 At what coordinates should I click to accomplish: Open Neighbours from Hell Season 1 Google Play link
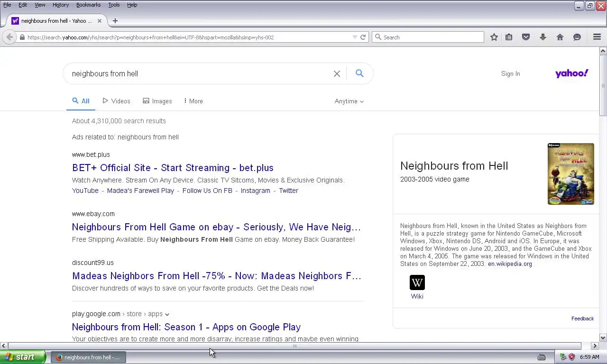[x=186, y=327]
